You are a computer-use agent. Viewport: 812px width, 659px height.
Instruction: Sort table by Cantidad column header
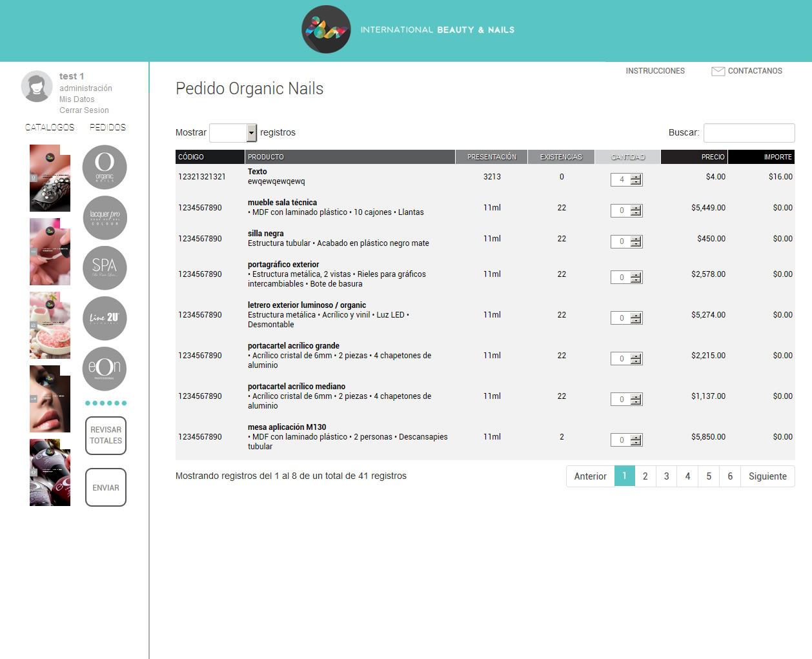point(627,157)
